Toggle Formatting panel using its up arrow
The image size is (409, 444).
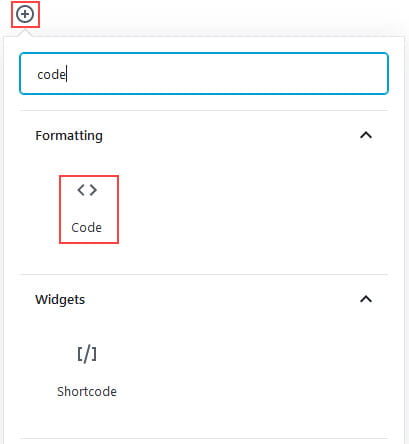[366, 135]
